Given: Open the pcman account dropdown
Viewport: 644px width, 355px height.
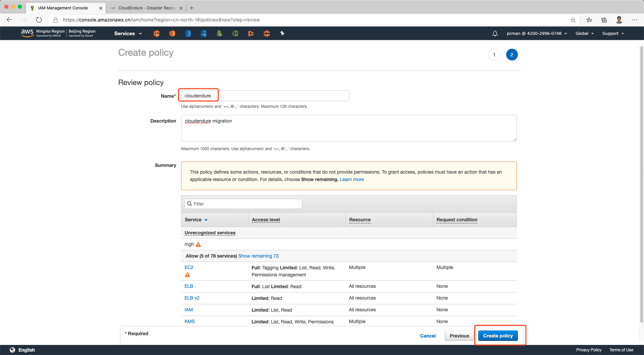Looking at the screenshot, I should tap(537, 34).
